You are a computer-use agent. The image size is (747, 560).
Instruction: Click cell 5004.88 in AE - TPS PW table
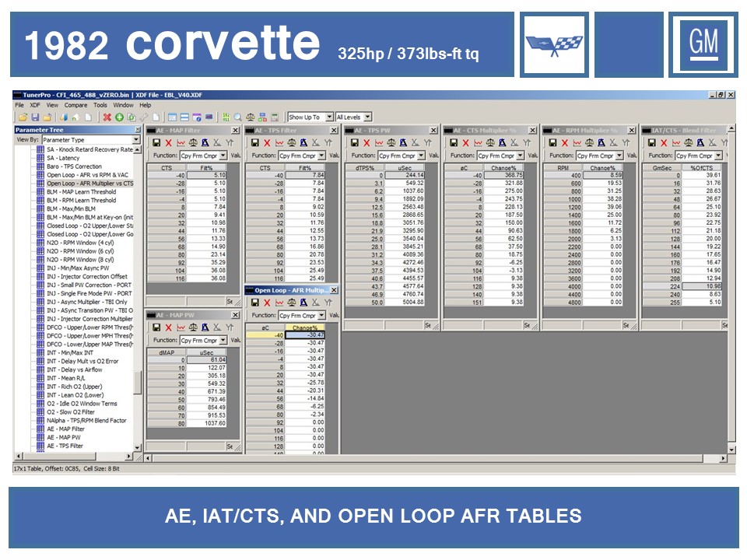tap(405, 303)
